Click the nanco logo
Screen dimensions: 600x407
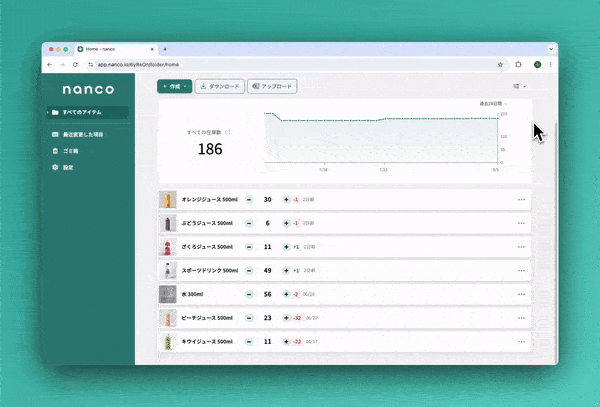pyautogui.click(x=88, y=90)
